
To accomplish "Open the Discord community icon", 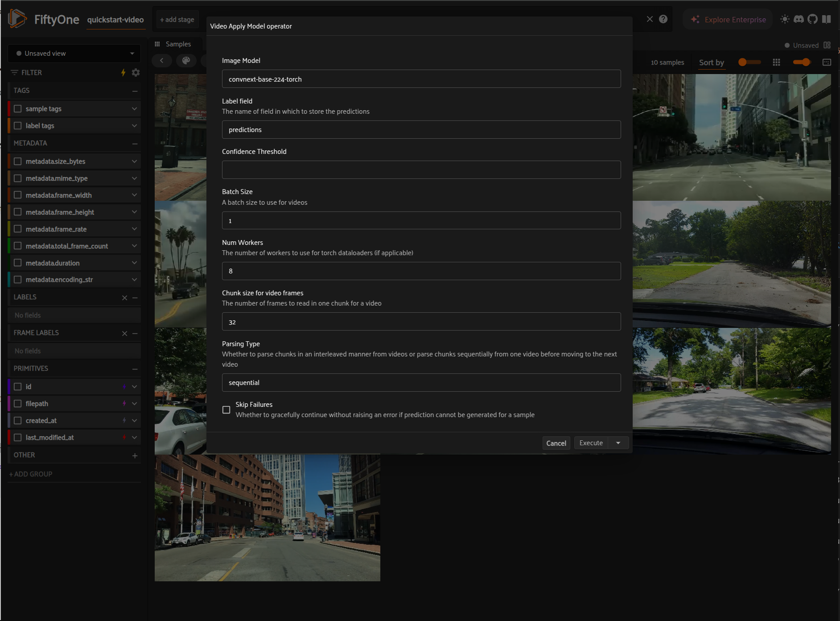I will coord(799,19).
